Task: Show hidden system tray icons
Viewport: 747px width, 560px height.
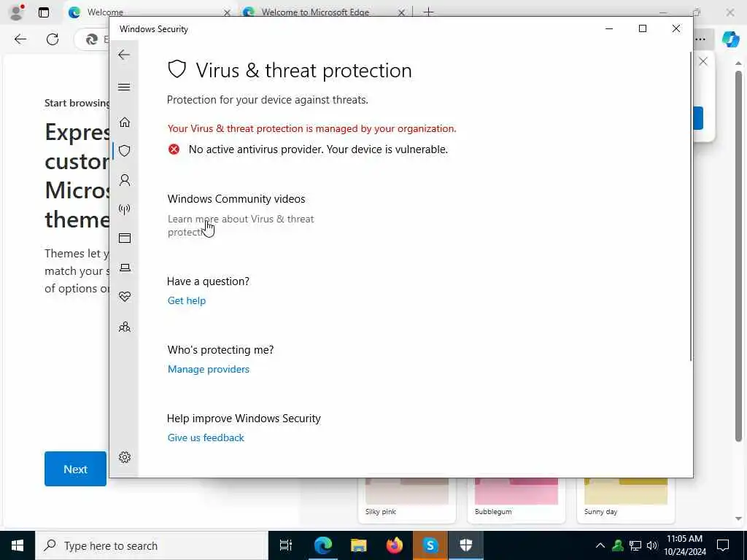Action: (x=600, y=545)
